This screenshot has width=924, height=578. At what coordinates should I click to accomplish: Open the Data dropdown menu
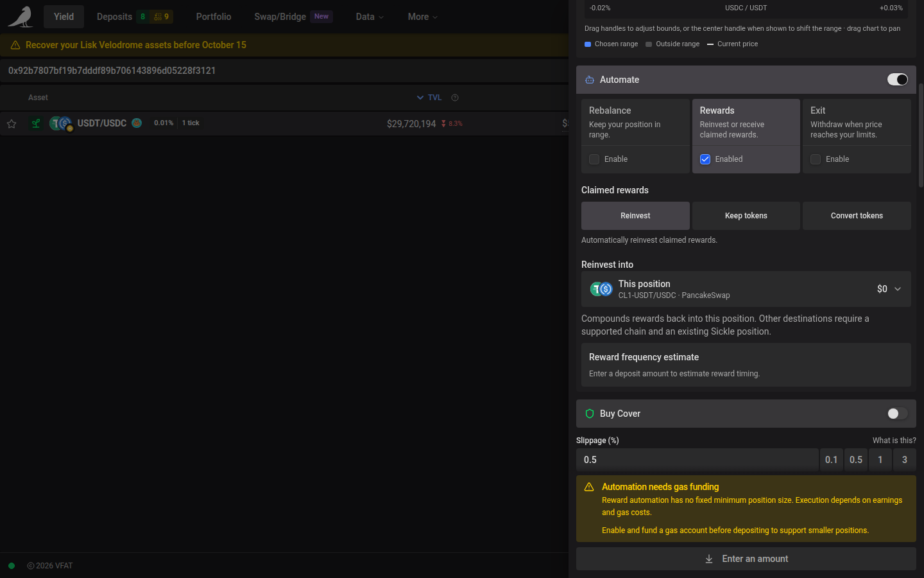[x=370, y=17]
